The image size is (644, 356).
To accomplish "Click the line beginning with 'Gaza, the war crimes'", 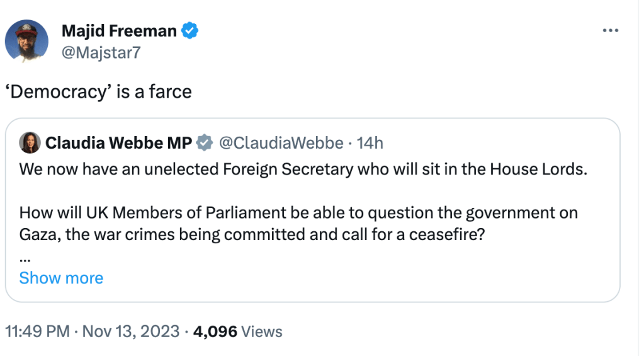I will pyautogui.click(x=244, y=235).
